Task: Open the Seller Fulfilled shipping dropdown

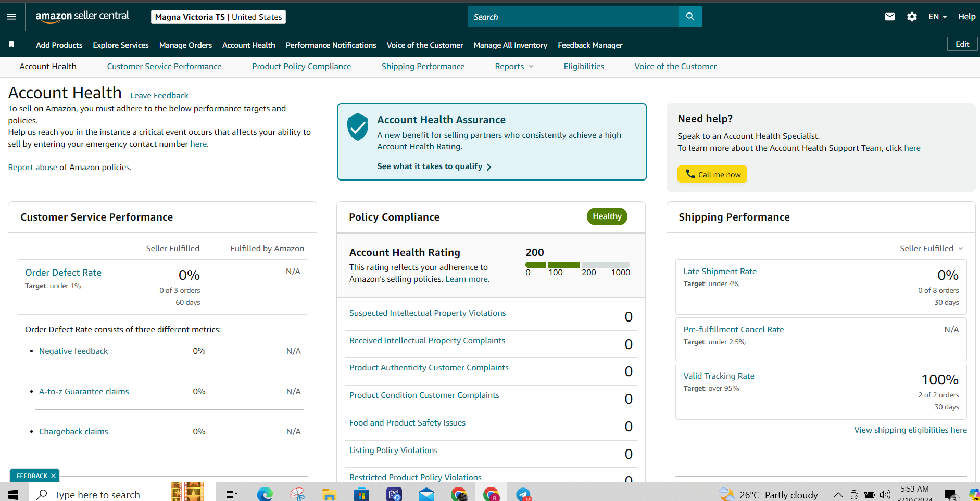Action: tap(932, 249)
